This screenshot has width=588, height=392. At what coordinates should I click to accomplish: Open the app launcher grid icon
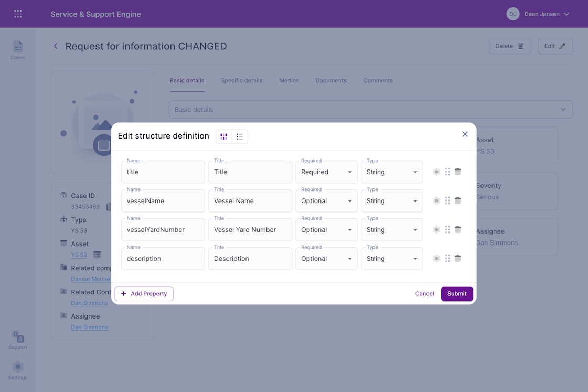point(18,14)
